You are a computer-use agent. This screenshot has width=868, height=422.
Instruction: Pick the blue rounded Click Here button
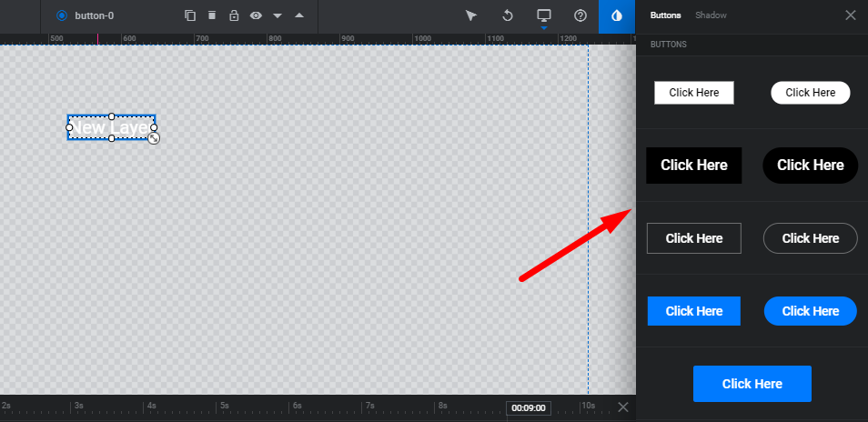click(810, 311)
